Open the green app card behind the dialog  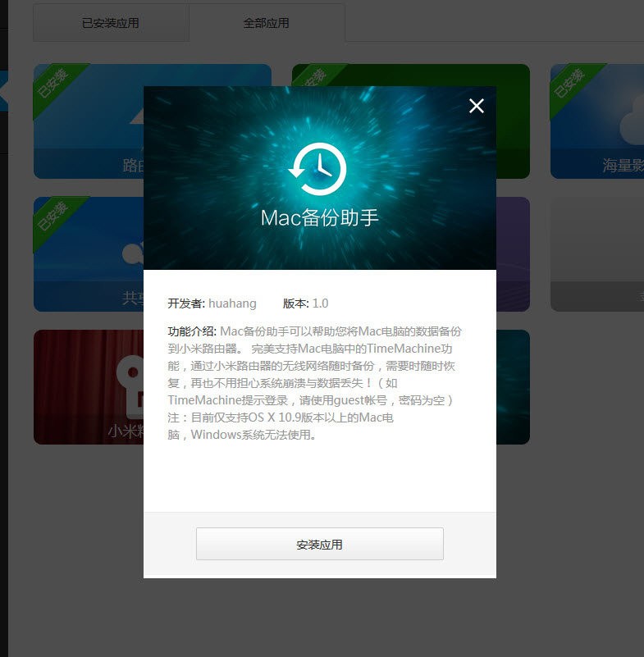click(x=514, y=121)
